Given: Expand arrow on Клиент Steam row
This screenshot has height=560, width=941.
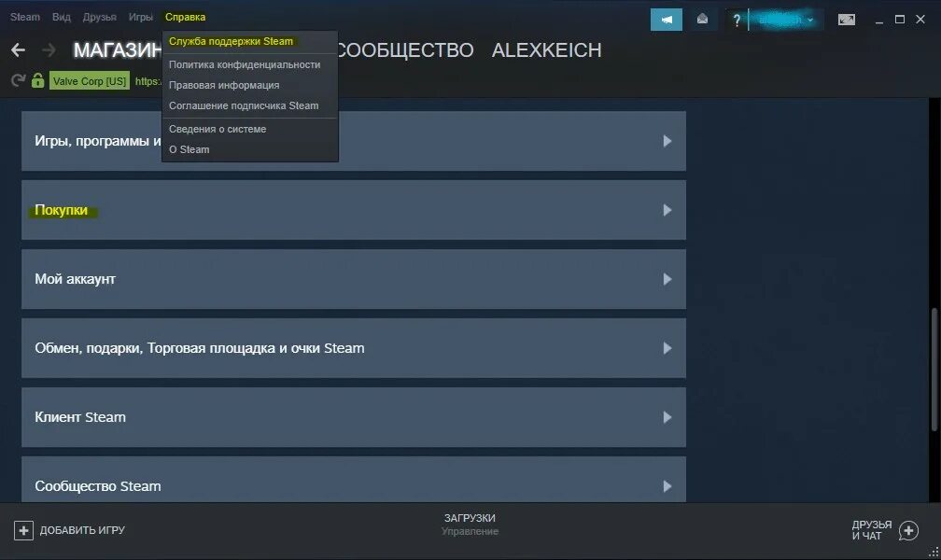Looking at the screenshot, I should (x=667, y=417).
